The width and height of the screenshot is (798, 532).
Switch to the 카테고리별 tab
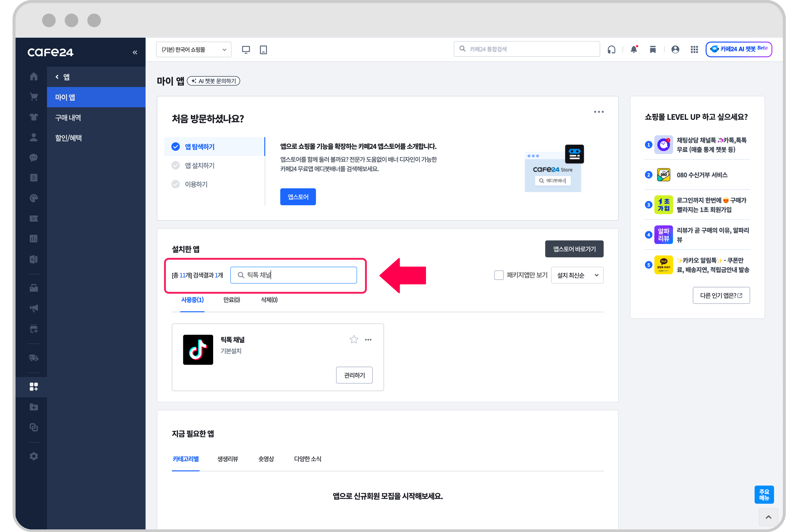185,458
